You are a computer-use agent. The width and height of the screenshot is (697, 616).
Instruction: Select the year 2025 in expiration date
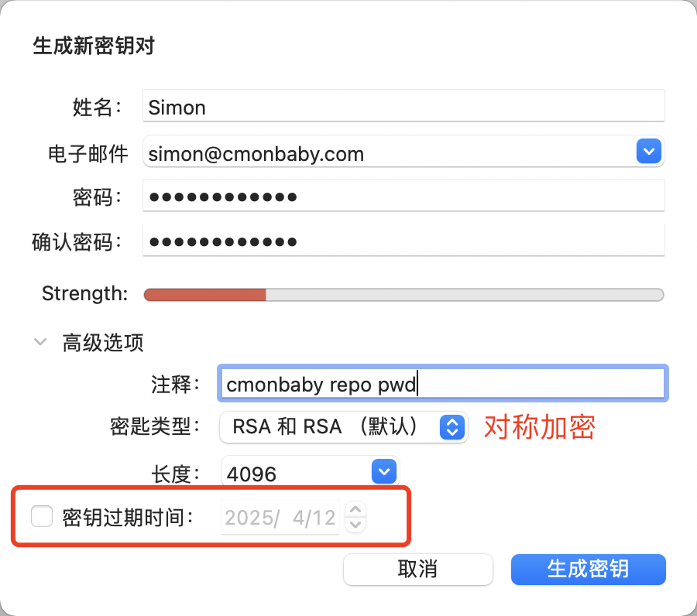249,518
